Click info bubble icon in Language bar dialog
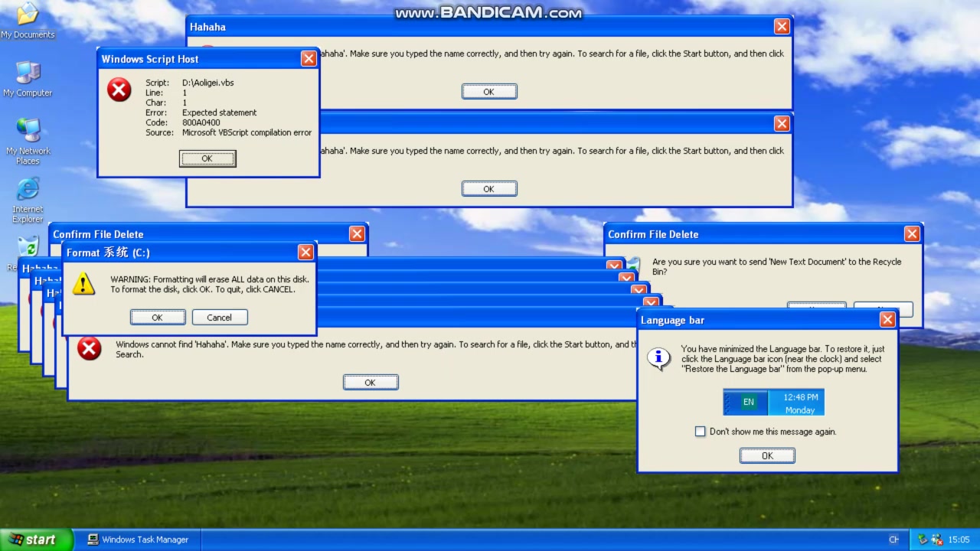Screen dimensions: 980x551 (x=658, y=357)
